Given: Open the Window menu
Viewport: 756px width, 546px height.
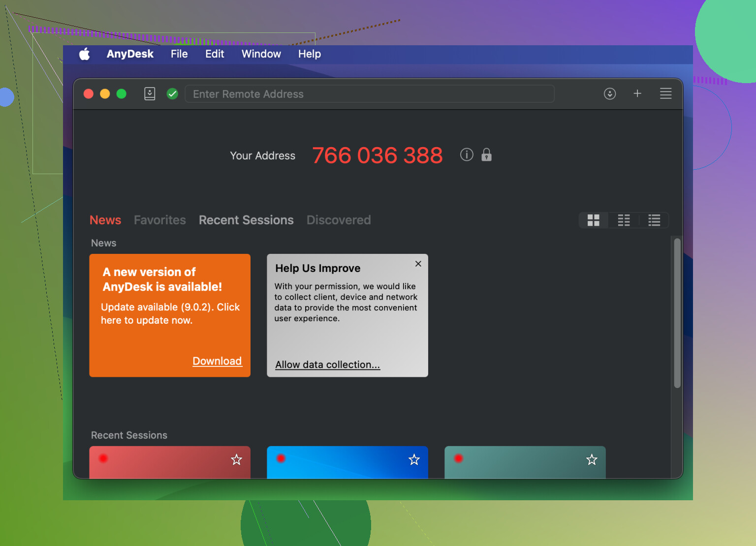Looking at the screenshot, I should [261, 54].
